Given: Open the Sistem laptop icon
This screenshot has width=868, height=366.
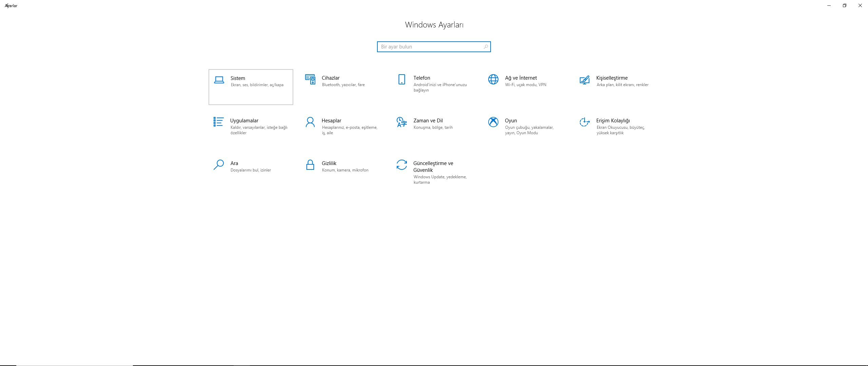Looking at the screenshot, I should [x=219, y=80].
